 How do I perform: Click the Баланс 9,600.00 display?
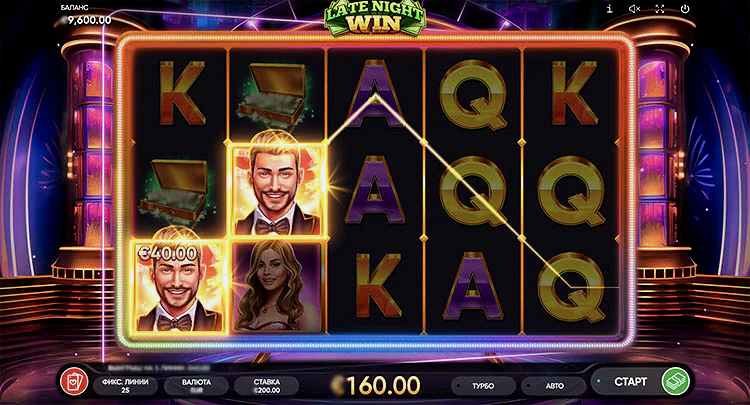tap(86, 16)
